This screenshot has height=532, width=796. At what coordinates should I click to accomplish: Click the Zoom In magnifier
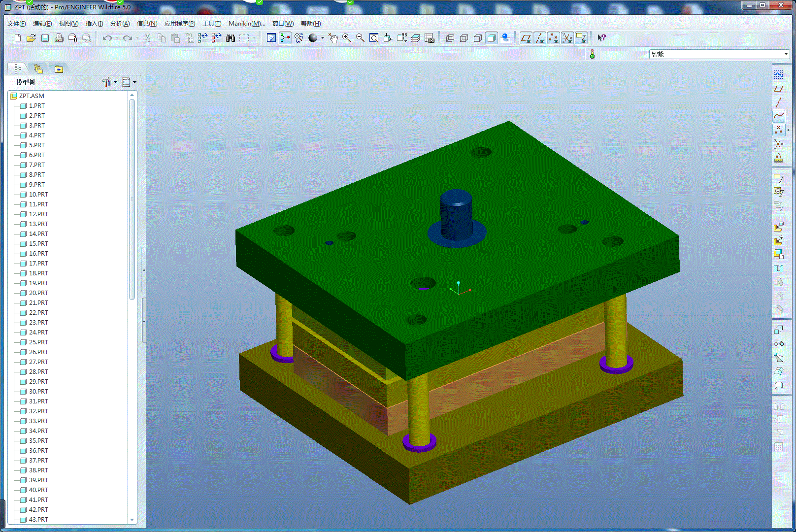point(347,38)
